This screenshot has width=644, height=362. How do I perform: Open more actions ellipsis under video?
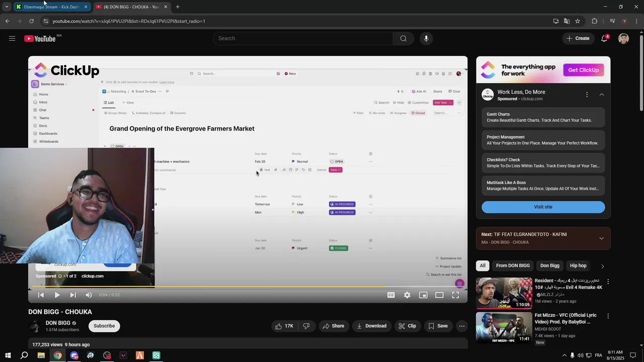click(x=462, y=326)
